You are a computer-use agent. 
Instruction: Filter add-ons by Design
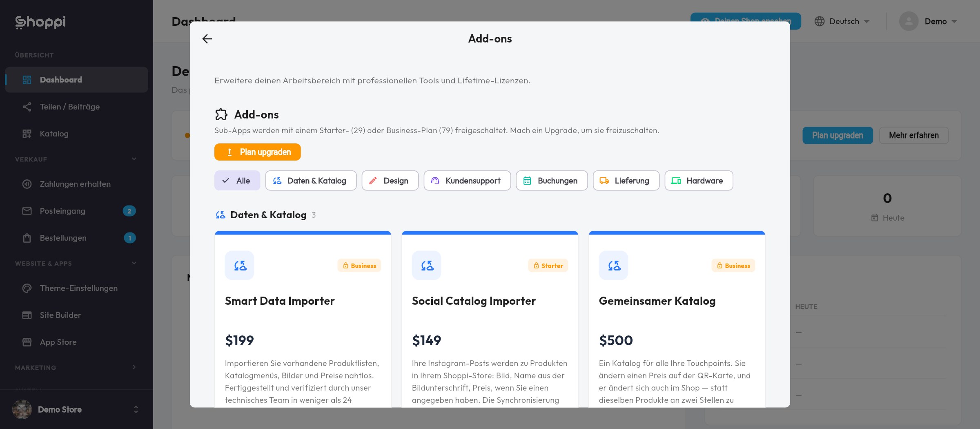[x=390, y=181]
